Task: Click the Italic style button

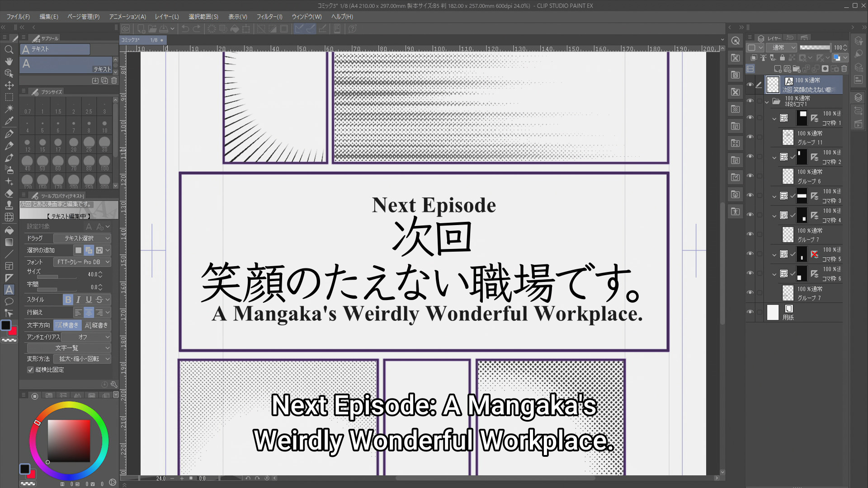Action: click(78, 300)
